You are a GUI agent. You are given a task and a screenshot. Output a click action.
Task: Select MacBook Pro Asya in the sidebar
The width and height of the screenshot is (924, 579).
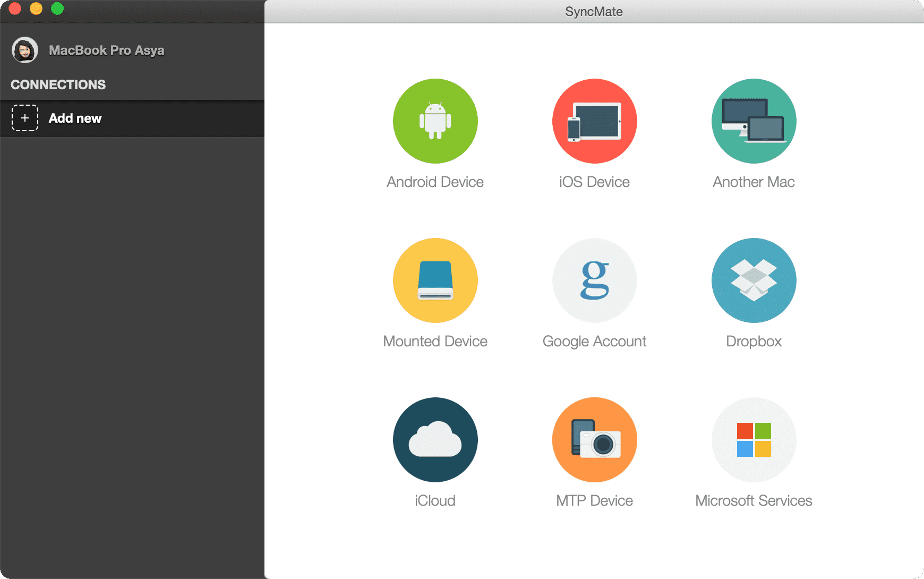click(x=107, y=49)
